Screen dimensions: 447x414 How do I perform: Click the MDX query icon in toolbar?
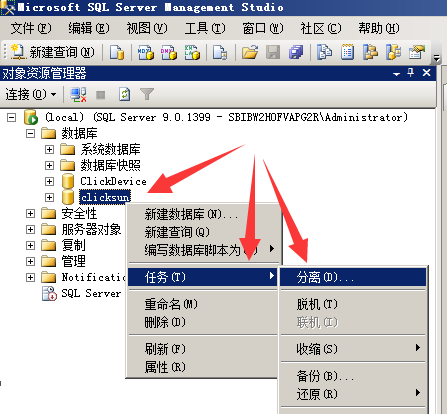146,52
